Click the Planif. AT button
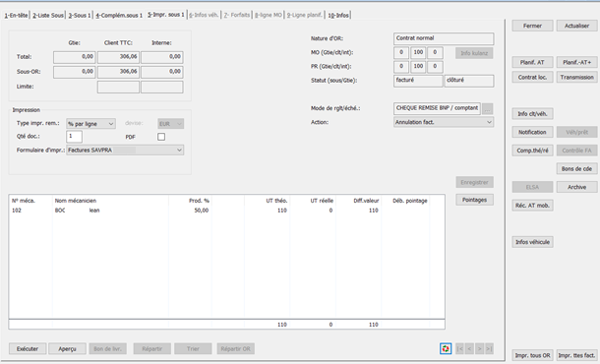 click(x=532, y=62)
